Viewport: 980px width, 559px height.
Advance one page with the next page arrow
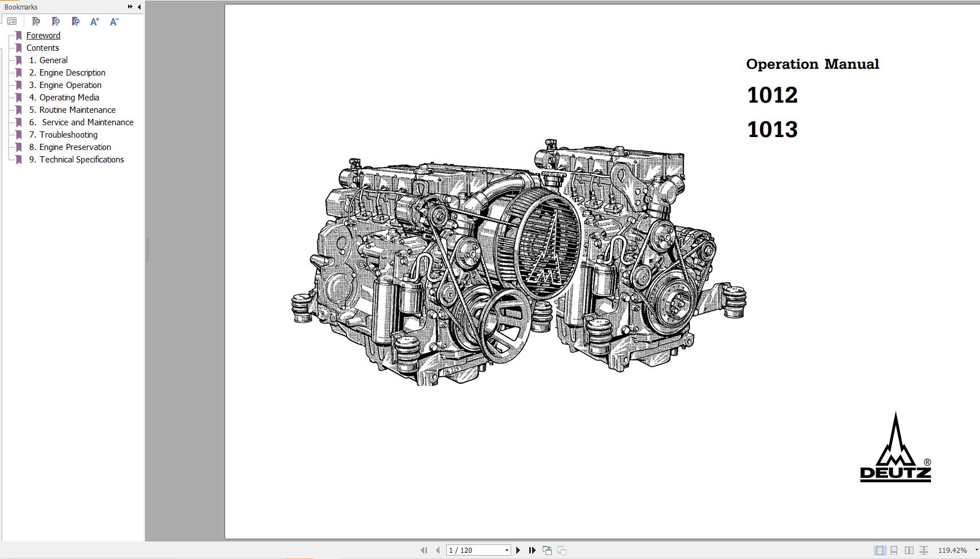(518, 549)
